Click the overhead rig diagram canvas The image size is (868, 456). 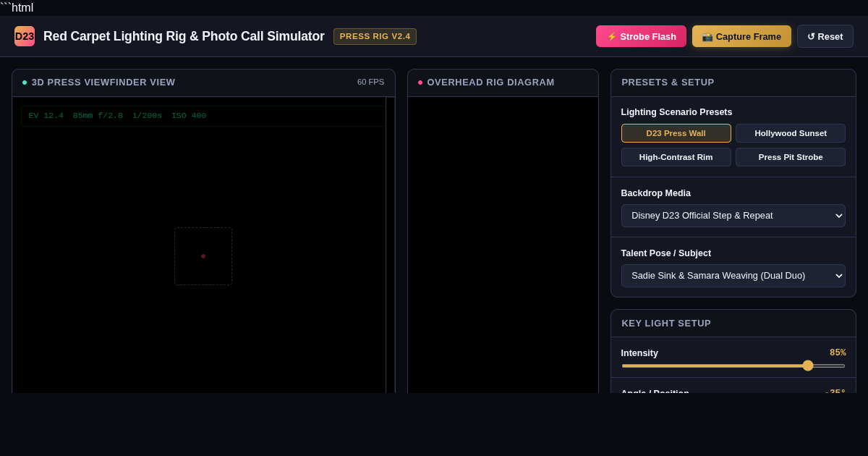[x=503, y=245]
